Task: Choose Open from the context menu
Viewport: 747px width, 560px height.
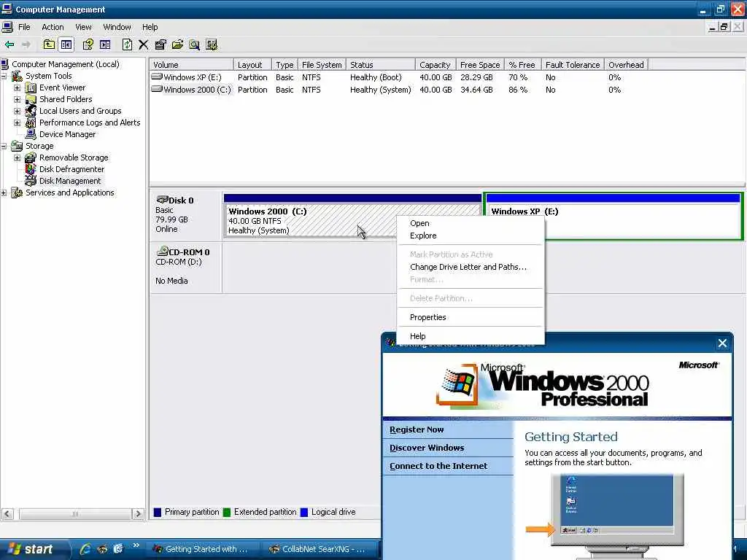Action: (471, 223)
